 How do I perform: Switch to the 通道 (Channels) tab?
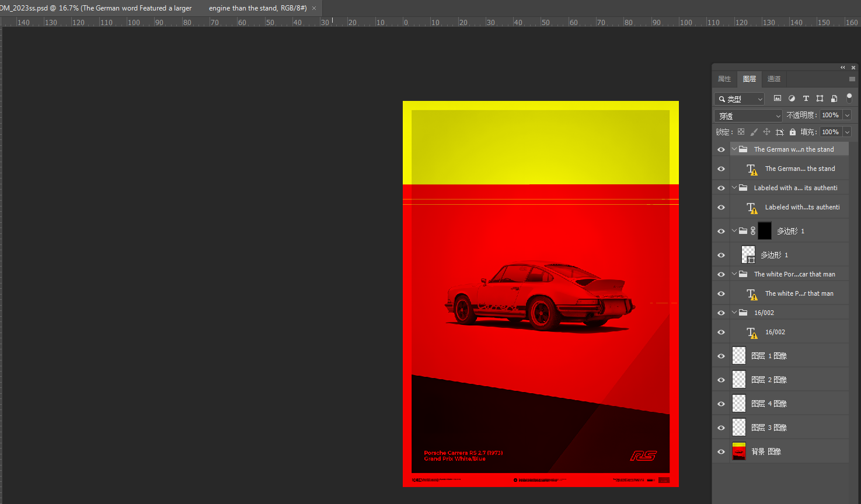pos(774,79)
